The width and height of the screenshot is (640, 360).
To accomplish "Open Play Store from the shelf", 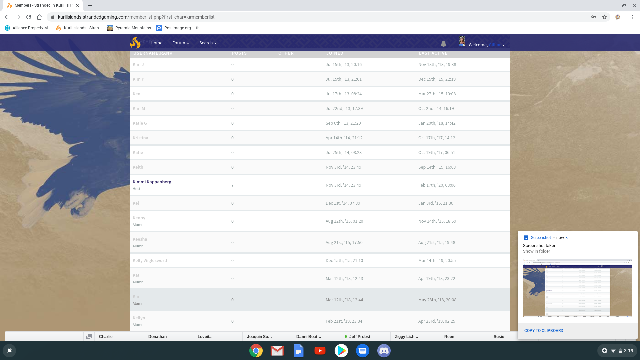I will pyautogui.click(x=341, y=351).
